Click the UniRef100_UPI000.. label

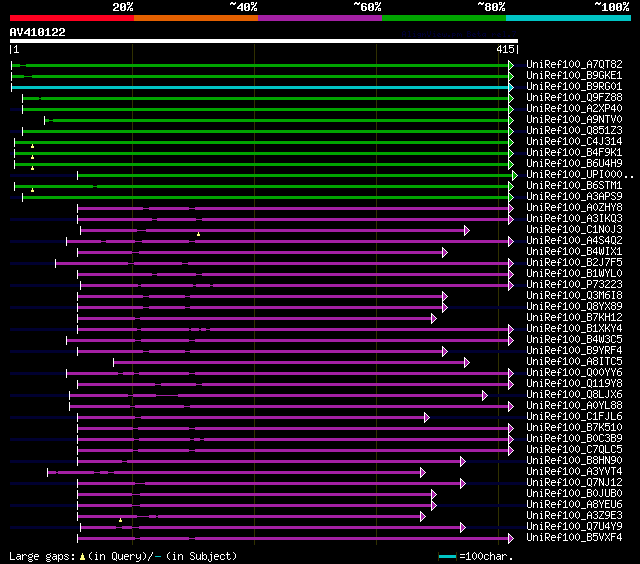click(x=580, y=175)
